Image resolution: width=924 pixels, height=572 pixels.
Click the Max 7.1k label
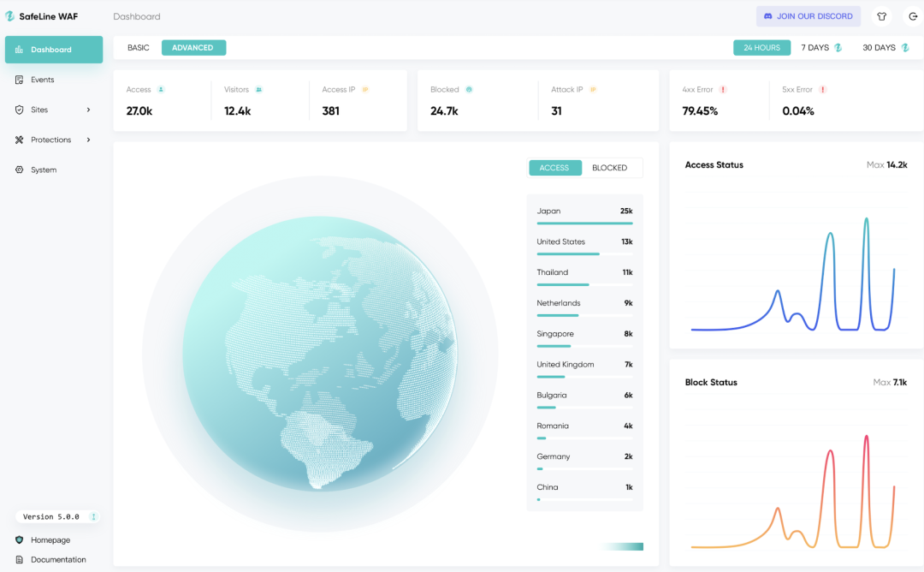890,383
